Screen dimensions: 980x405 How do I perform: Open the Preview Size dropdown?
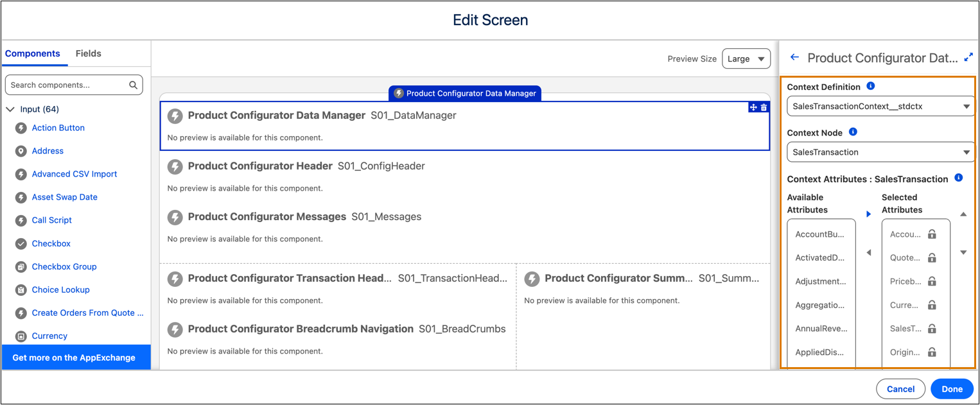click(746, 58)
